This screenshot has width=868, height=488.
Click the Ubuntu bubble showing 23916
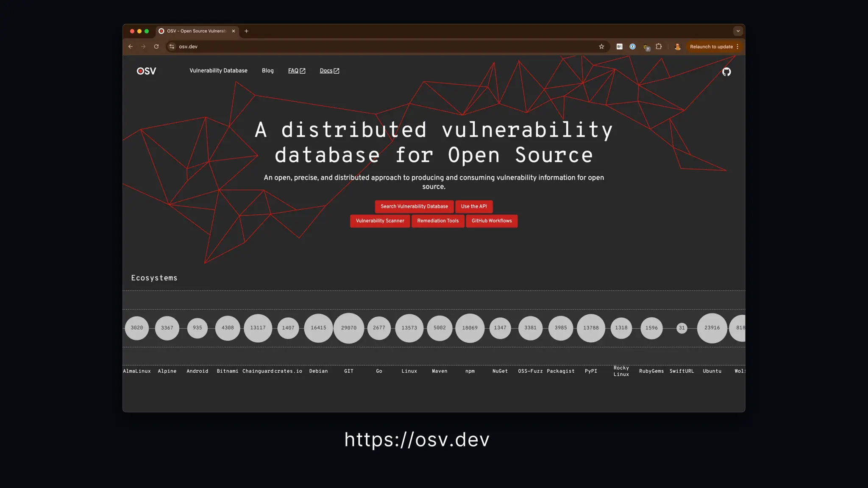(712, 328)
